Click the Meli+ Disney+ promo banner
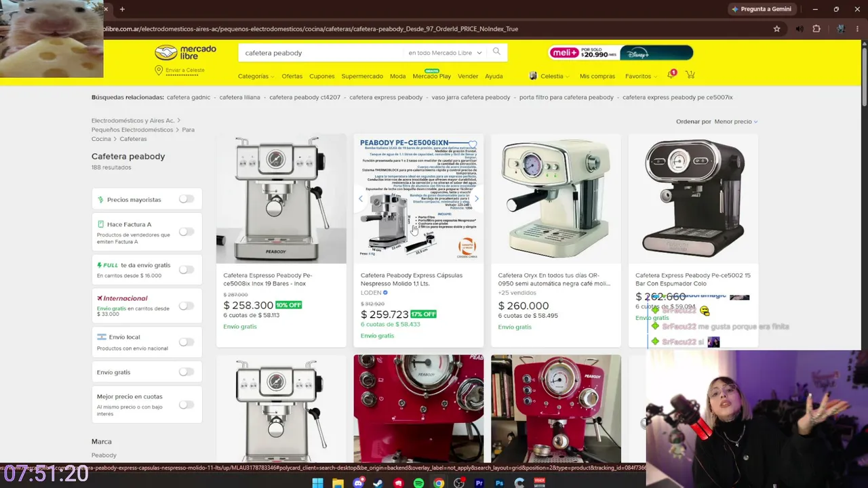This screenshot has width=868, height=488. 620,52
